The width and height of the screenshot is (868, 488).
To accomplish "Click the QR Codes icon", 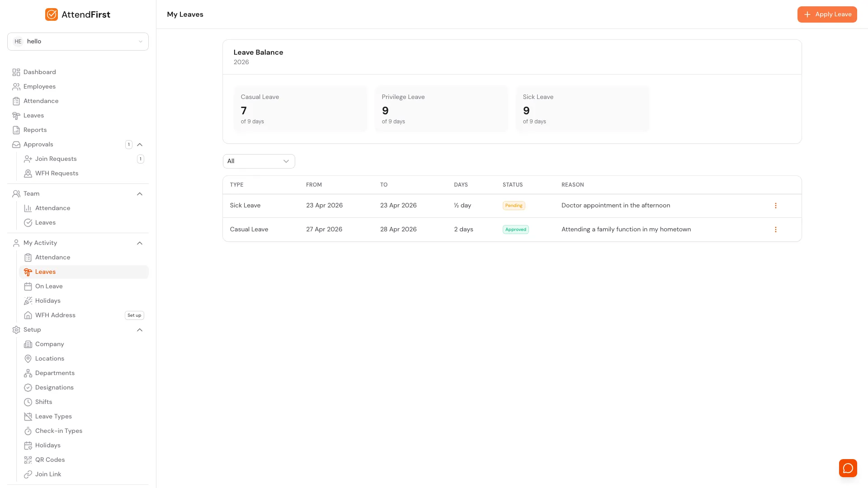I will click(x=28, y=460).
